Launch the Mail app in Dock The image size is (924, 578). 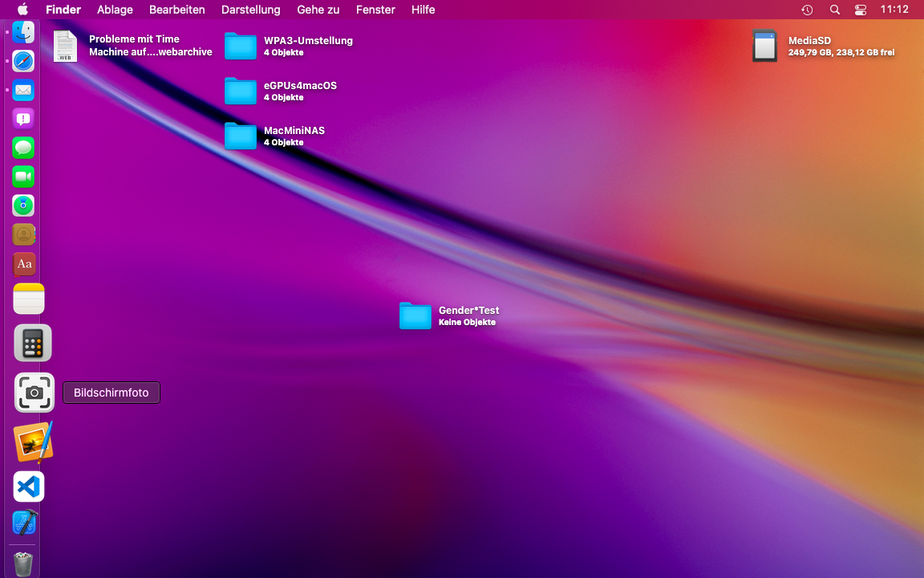pyautogui.click(x=23, y=90)
